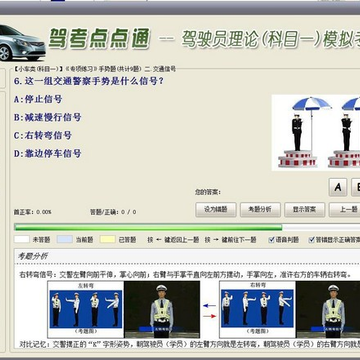This screenshot has width=360, height=360.
Task: Click the police officer photo beside 右转弯 diagram
Action: 328,309
